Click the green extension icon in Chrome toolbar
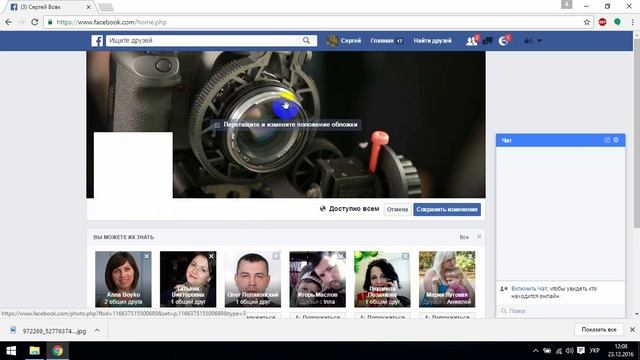Image resolution: width=640 pixels, height=360 pixels. pos(617,22)
